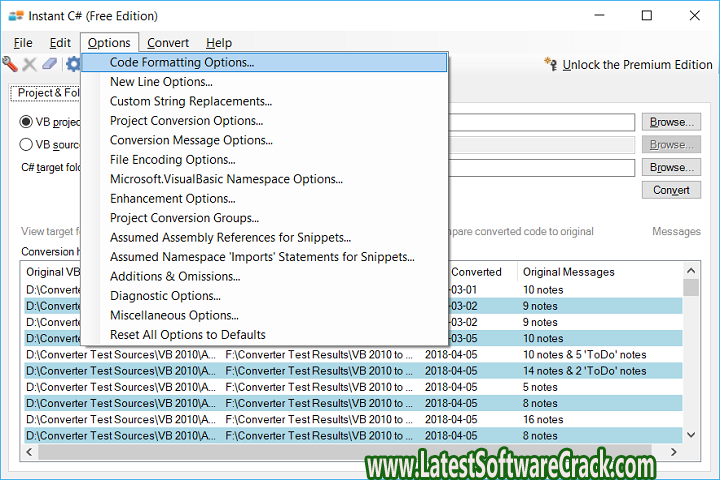720x480 pixels.
Task: Click the gray X delete toolbar icon
Action: (x=29, y=64)
